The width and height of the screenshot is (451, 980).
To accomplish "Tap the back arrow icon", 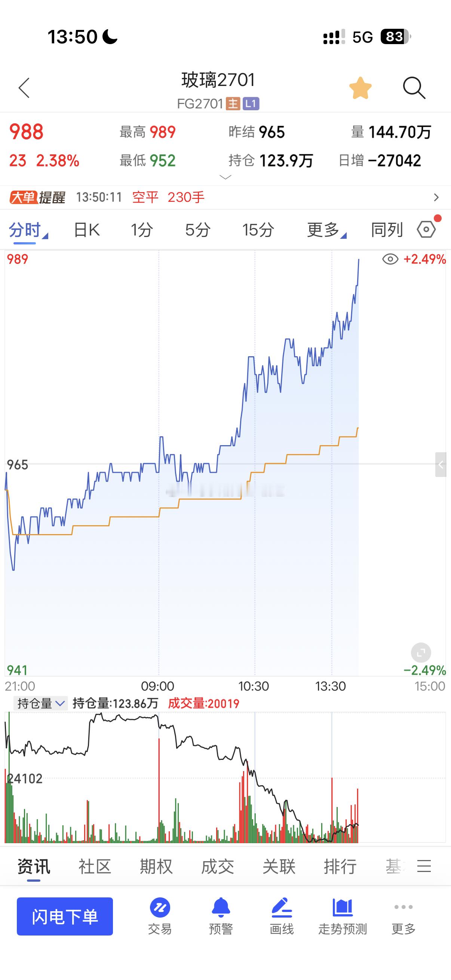I will [x=24, y=88].
